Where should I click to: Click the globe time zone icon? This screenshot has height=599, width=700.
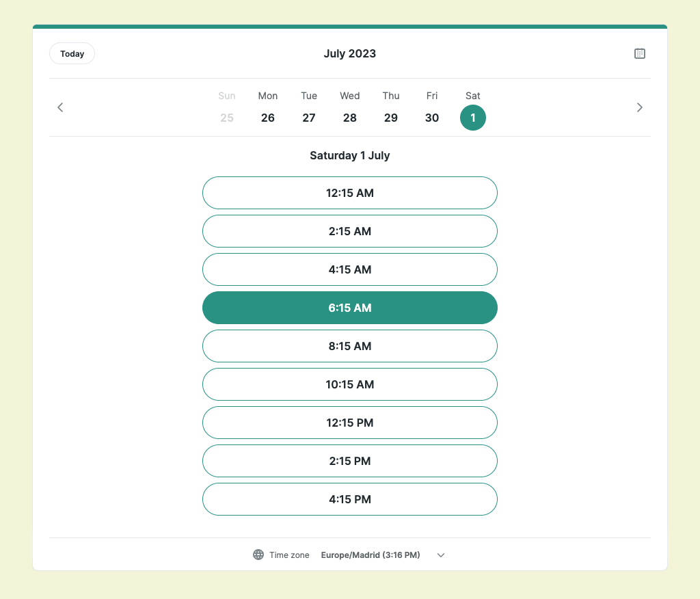click(x=258, y=555)
